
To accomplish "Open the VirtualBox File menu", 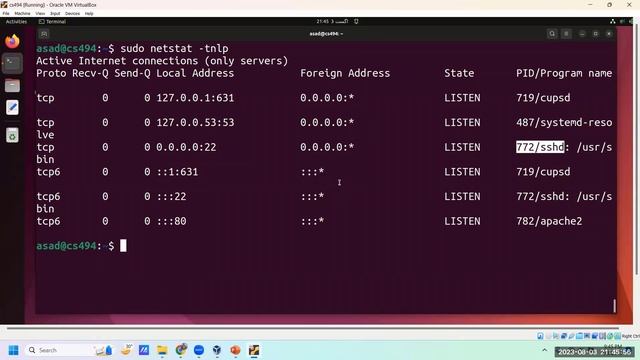I will (6, 13).
